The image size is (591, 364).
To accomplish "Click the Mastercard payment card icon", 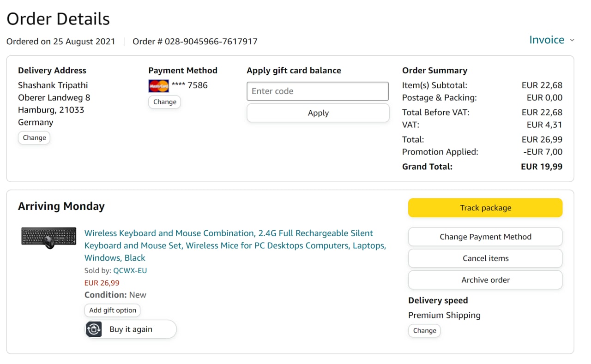I will click(158, 86).
